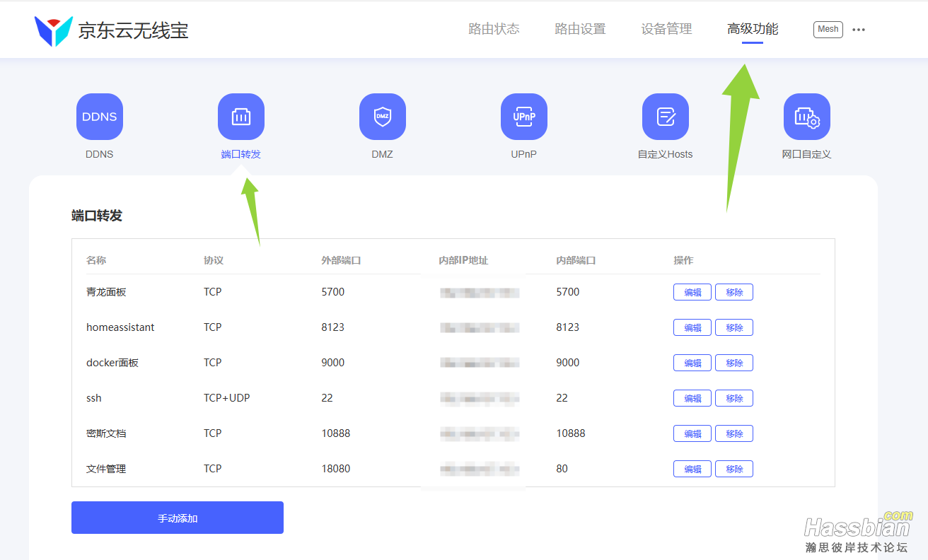The height and width of the screenshot is (560, 928).
Task: Open the 网口自定义 icon
Action: click(x=807, y=117)
